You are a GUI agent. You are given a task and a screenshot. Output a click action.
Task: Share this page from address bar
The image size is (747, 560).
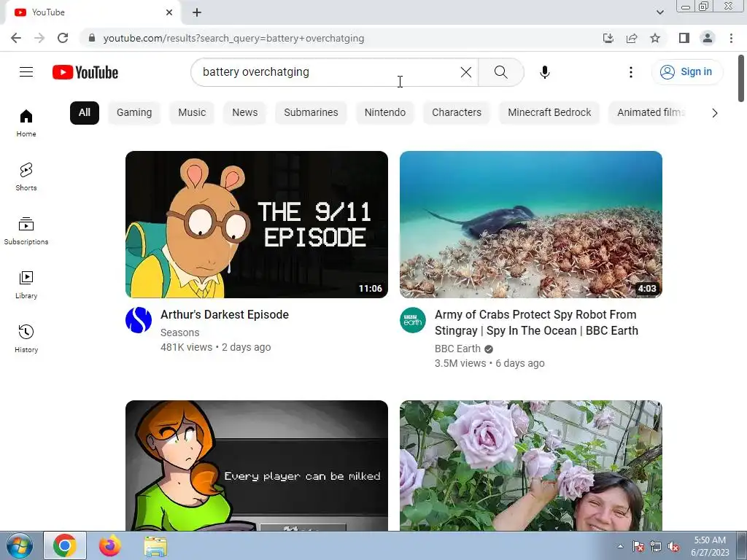(x=632, y=38)
